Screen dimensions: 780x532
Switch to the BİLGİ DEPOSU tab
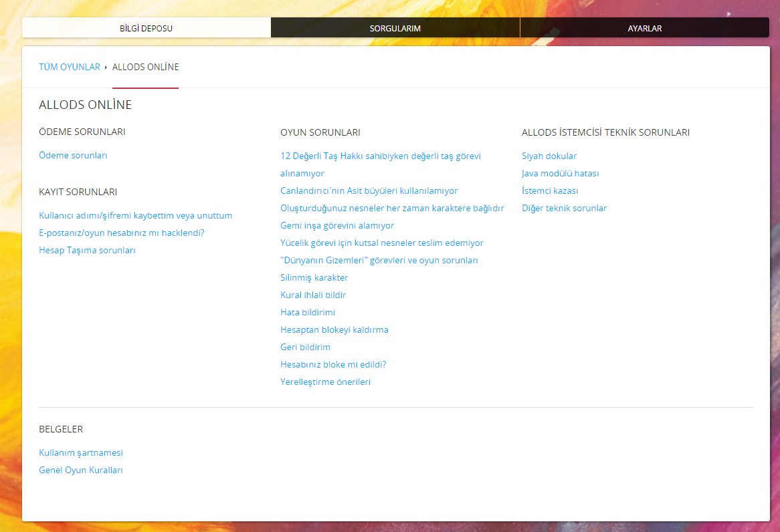(x=147, y=28)
